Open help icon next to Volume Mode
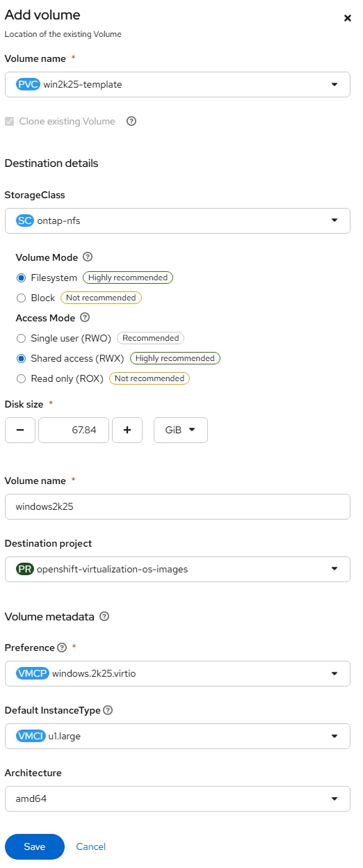The width and height of the screenshot is (363, 868). 87,257
